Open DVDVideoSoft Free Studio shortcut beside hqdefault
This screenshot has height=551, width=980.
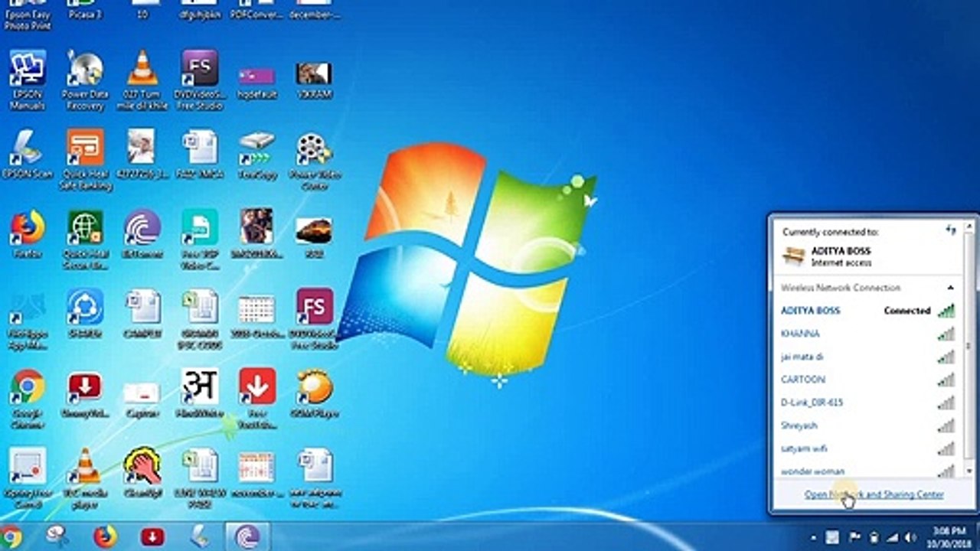(x=200, y=80)
